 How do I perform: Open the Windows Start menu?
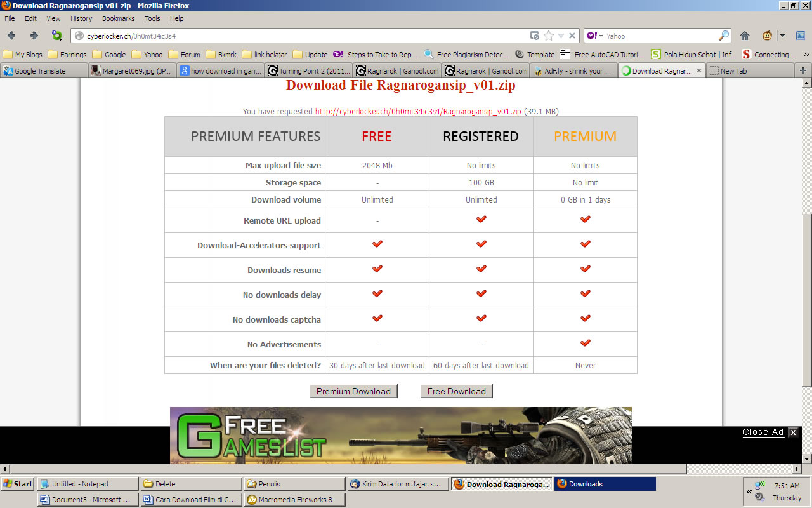[x=18, y=484]
